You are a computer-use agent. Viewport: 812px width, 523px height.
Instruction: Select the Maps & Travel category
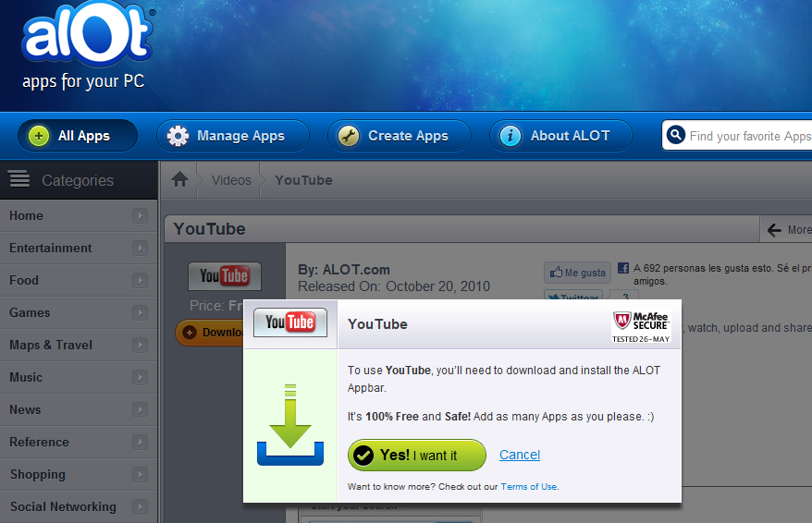pyautogui.click(x=79, y=345)
